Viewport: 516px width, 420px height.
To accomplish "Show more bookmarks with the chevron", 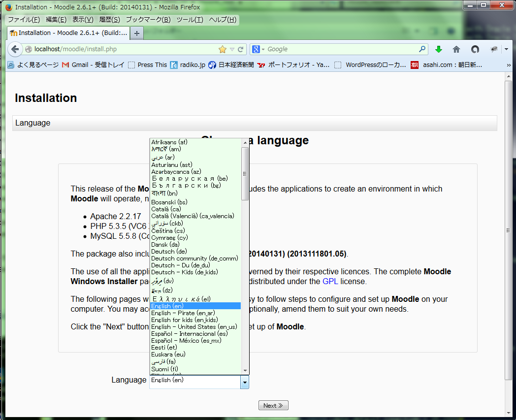I will (509, 65).
